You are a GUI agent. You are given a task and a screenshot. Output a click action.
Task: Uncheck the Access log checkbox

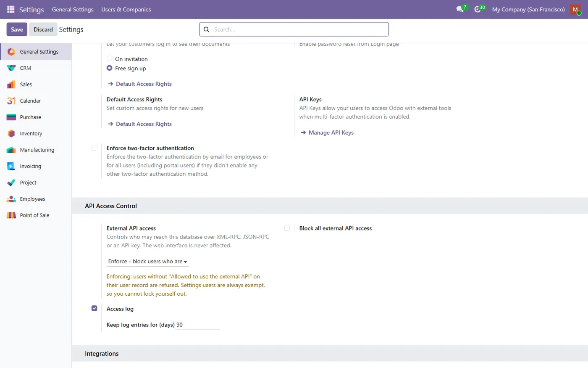(94, 308)
